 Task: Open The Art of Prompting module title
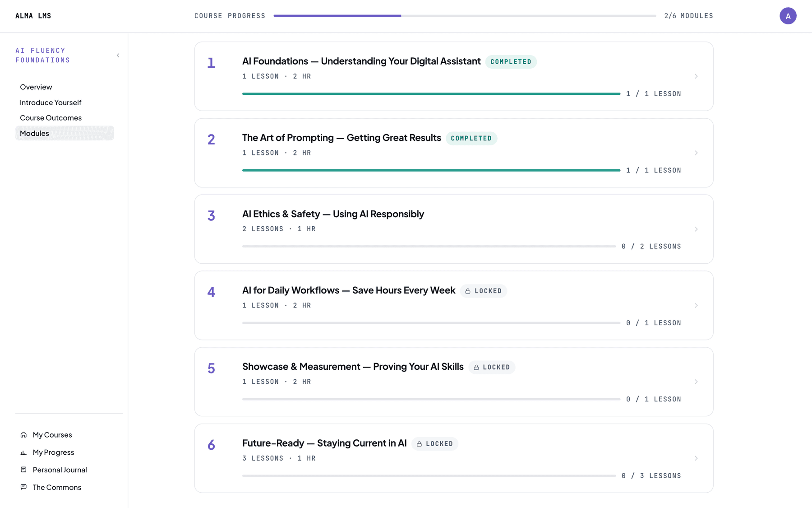click(x=341, y=138)
